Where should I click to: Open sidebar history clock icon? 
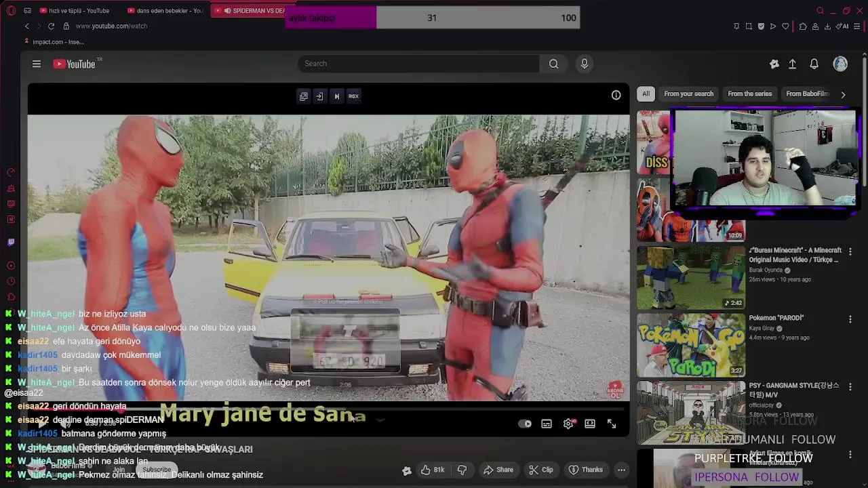tap(11, 281)
